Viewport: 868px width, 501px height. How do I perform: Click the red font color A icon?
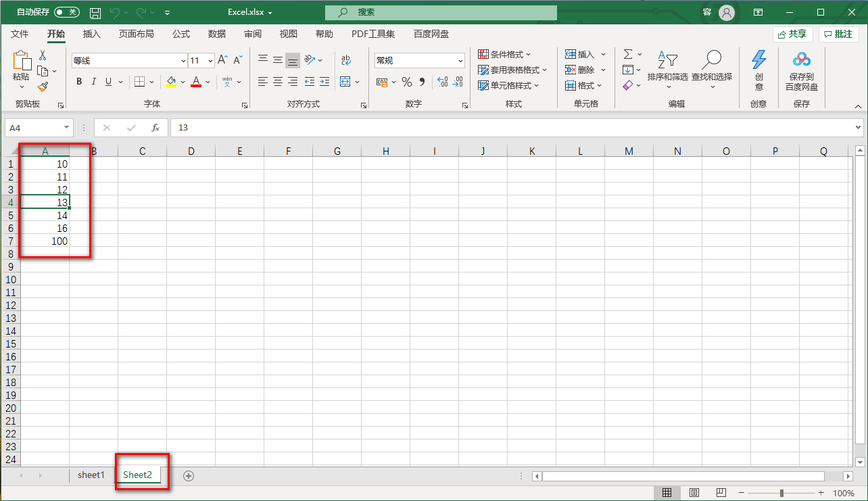coord(196,82)
